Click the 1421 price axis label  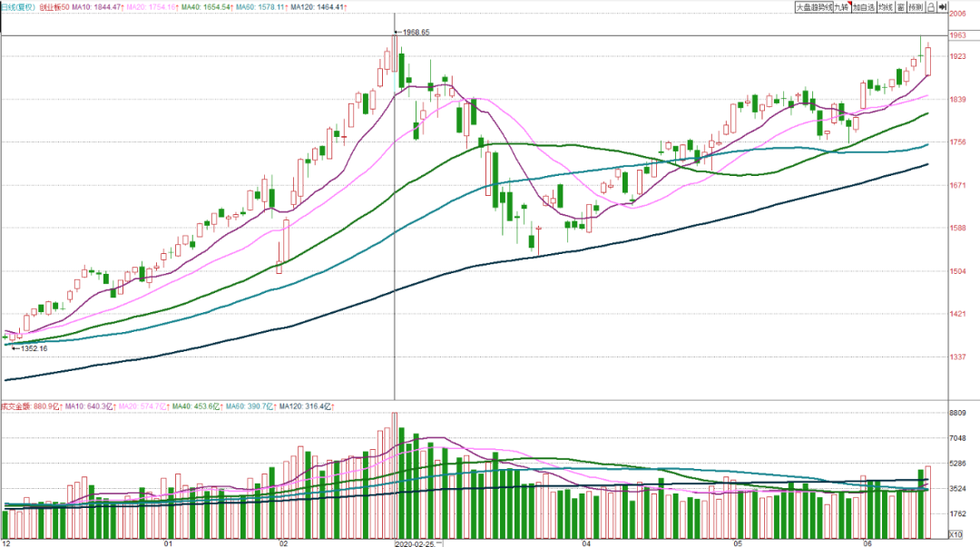point(957,314)
